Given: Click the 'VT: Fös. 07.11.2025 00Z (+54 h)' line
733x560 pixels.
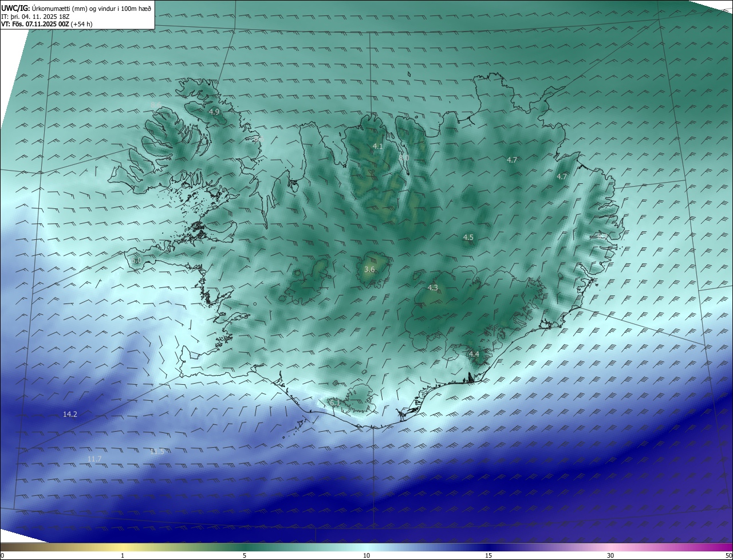Looking at the screenshot, I should coord(47,24).
